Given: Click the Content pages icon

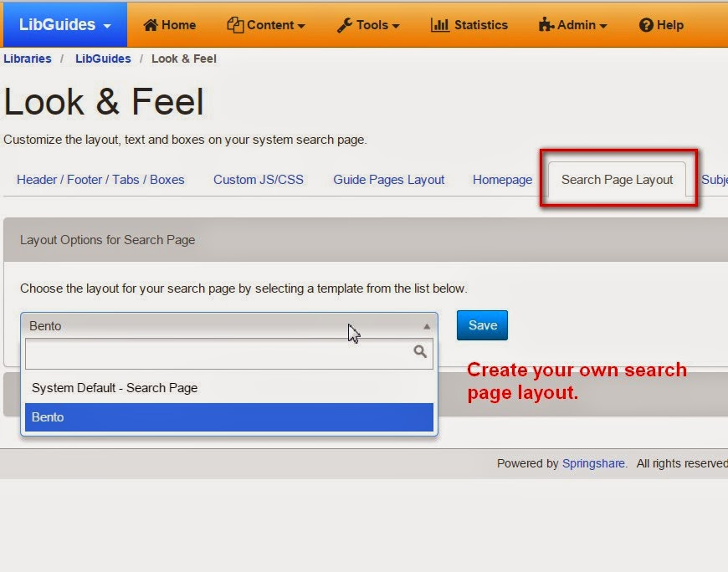Looking at the screenshot, I should (x=235, y=25).
